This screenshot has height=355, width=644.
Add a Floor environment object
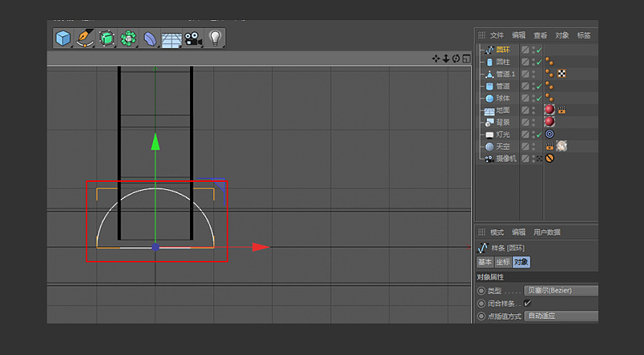[x=171, y=38]
